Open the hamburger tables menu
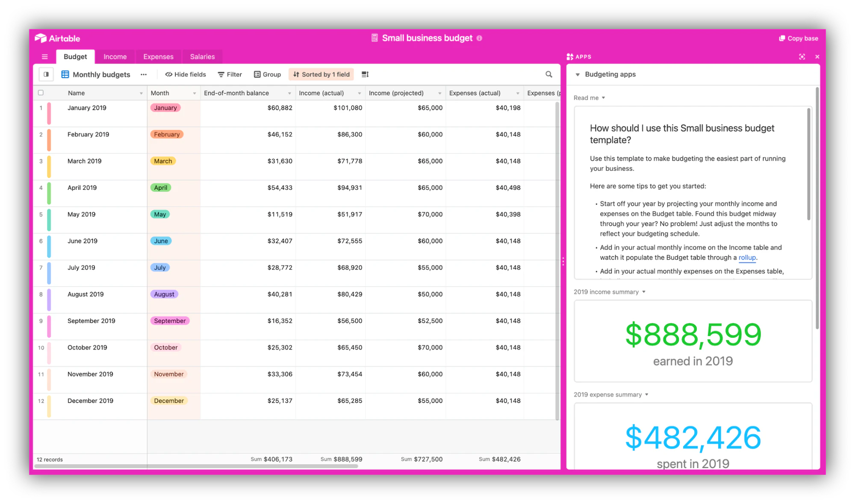The width and height of the screenshot is (855, 504). pos(44,56)
